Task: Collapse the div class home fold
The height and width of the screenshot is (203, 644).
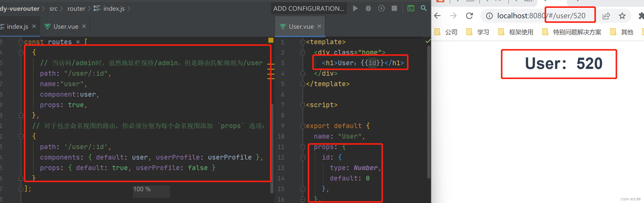Action: click(303, 53)
